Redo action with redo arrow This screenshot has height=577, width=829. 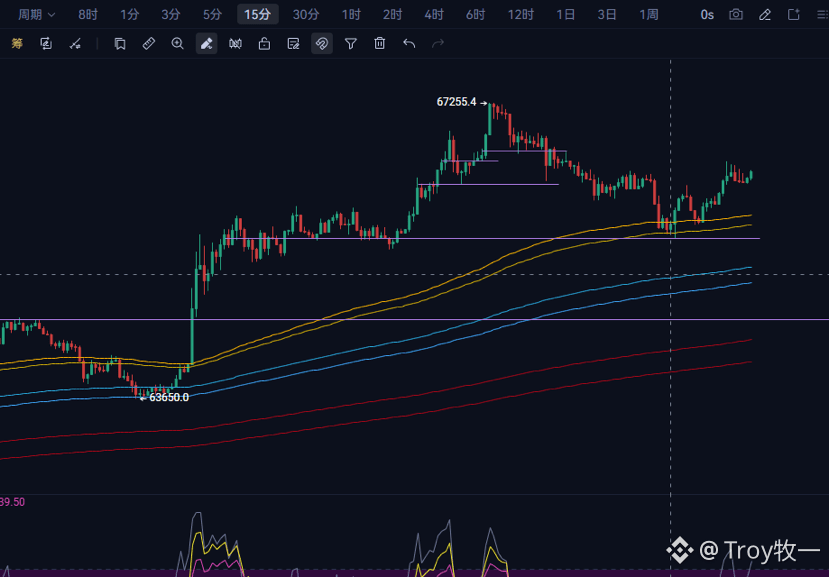[438, 43]
